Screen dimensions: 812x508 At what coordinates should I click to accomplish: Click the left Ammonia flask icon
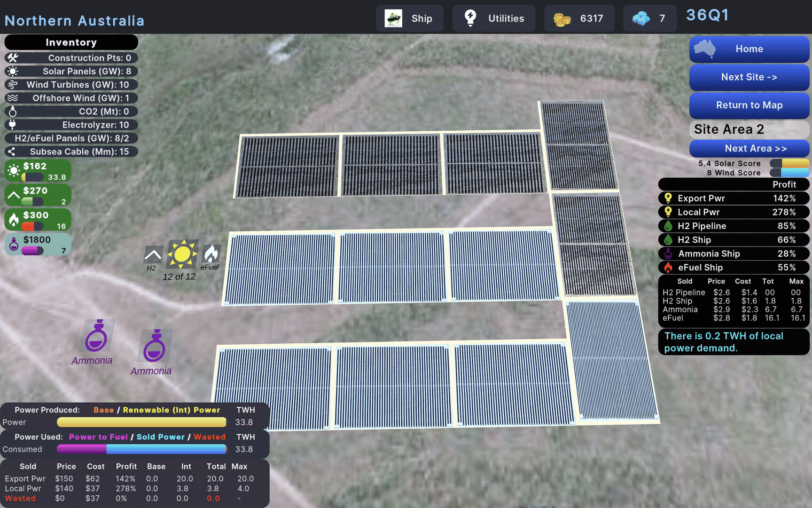[x=97, y=336]
